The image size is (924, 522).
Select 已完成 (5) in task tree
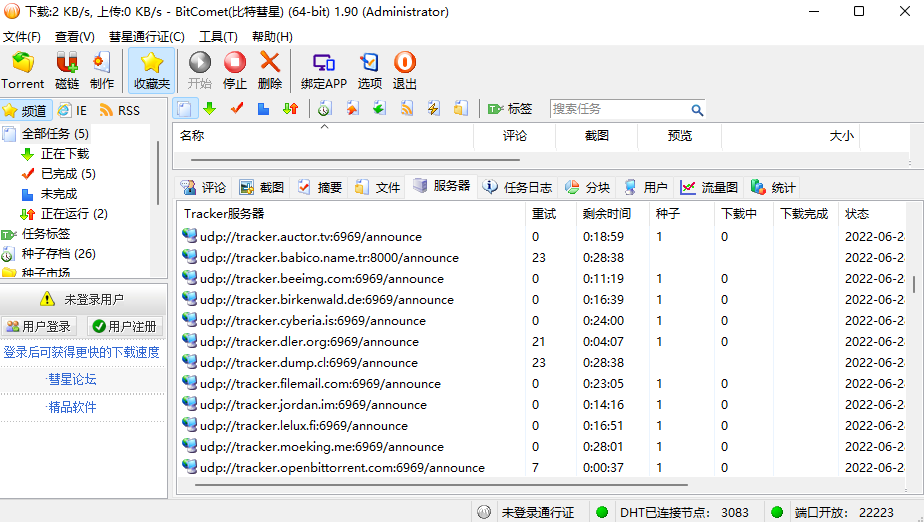click(68, 174)
